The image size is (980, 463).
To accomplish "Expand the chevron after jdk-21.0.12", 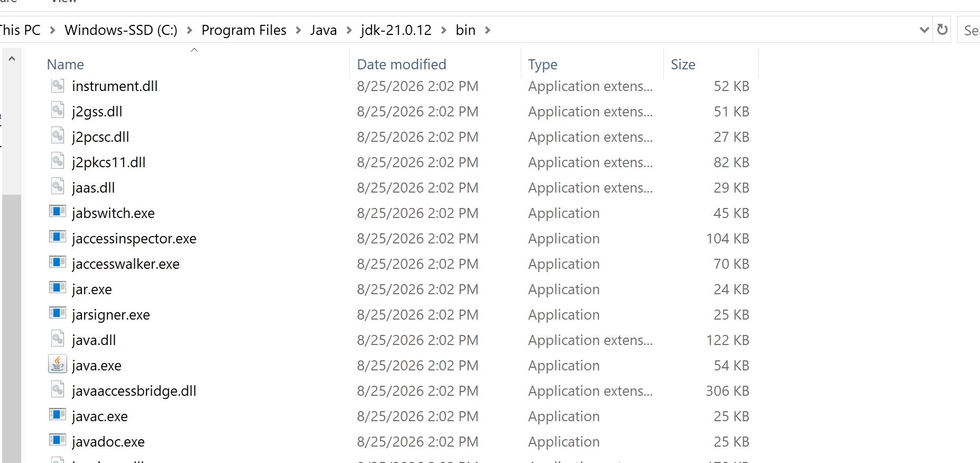I will 443,30.
